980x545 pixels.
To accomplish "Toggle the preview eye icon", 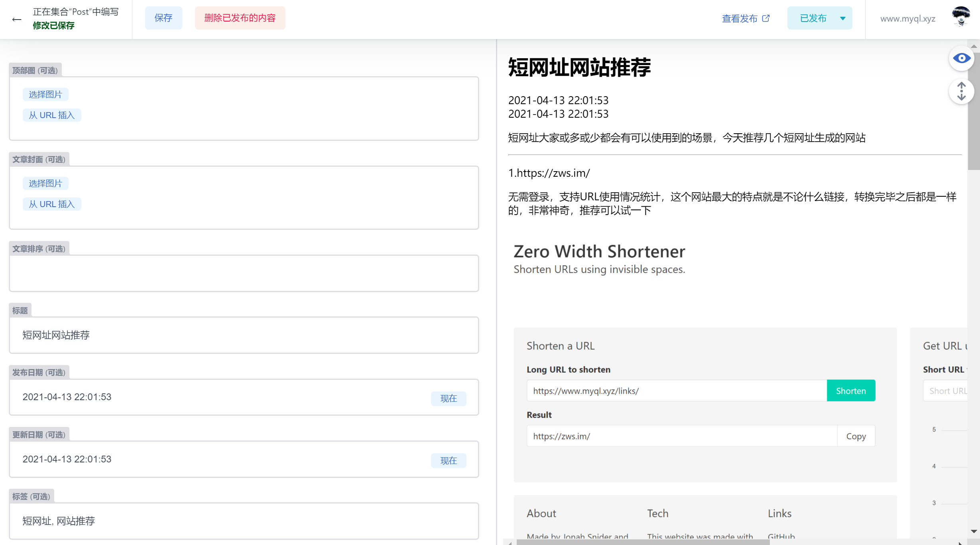I will pyautogui.click(x=961, y=59).
